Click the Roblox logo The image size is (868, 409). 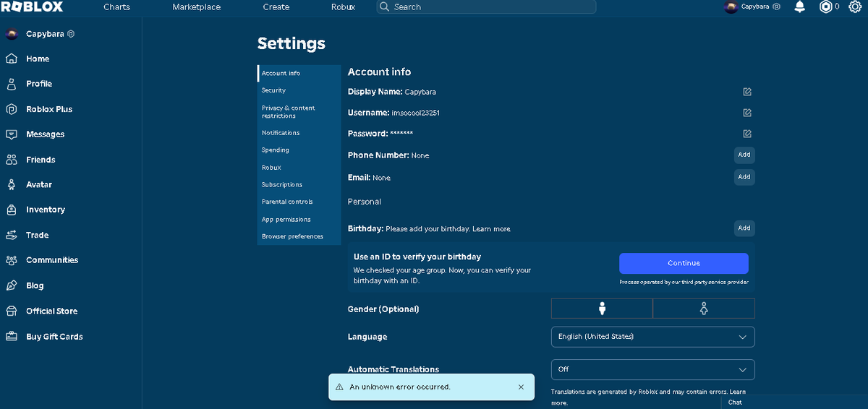32,7
